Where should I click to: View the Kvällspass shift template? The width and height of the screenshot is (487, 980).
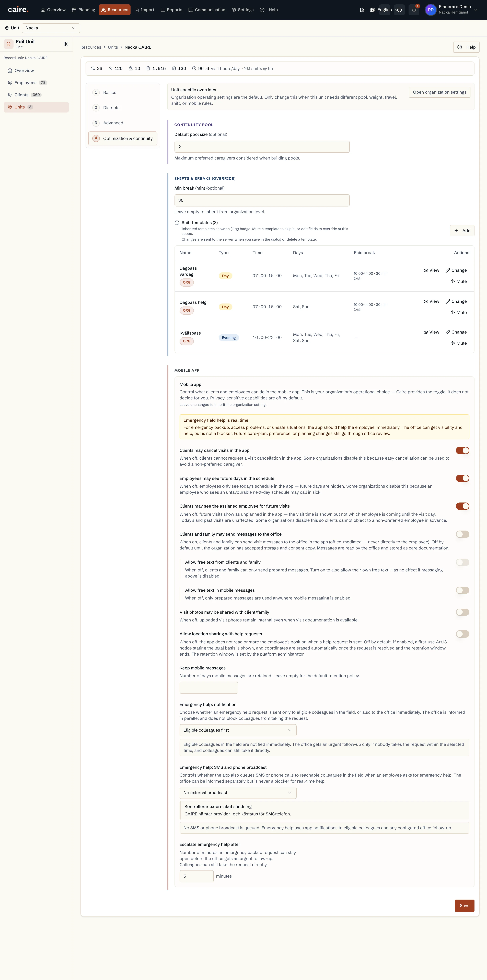(x=431, y=332)
